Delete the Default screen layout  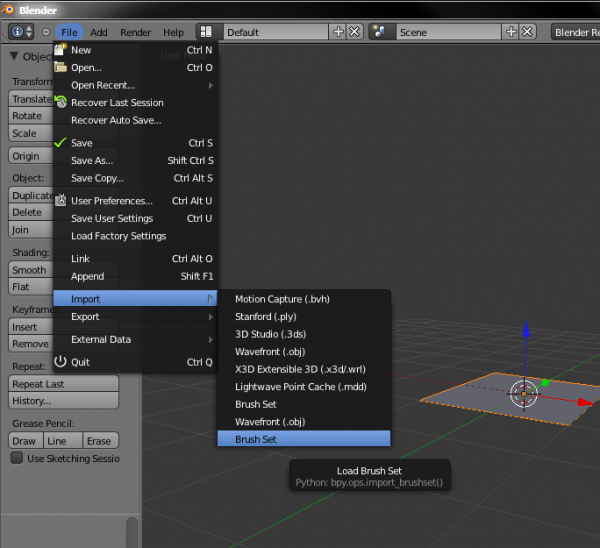355,32
